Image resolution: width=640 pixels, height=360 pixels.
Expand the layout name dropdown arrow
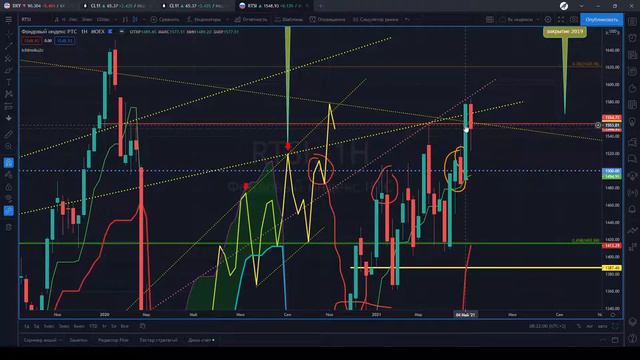(538, 19)
